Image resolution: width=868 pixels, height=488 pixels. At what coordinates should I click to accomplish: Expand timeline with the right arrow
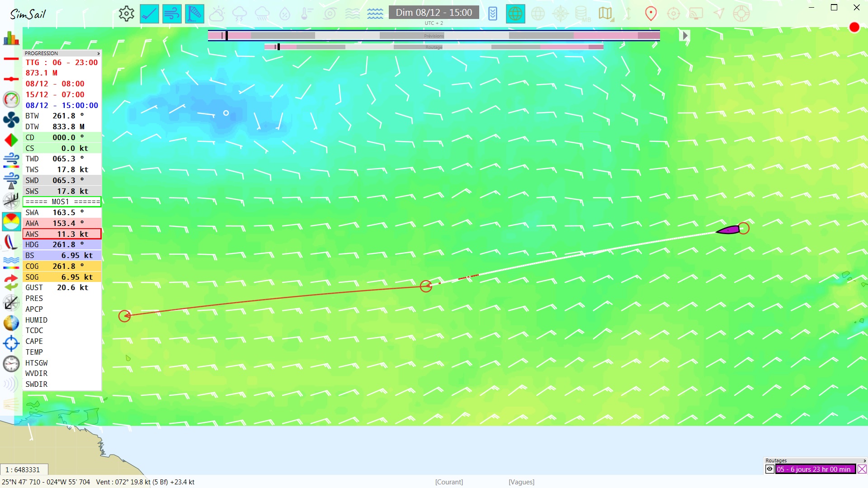point(685,36)
